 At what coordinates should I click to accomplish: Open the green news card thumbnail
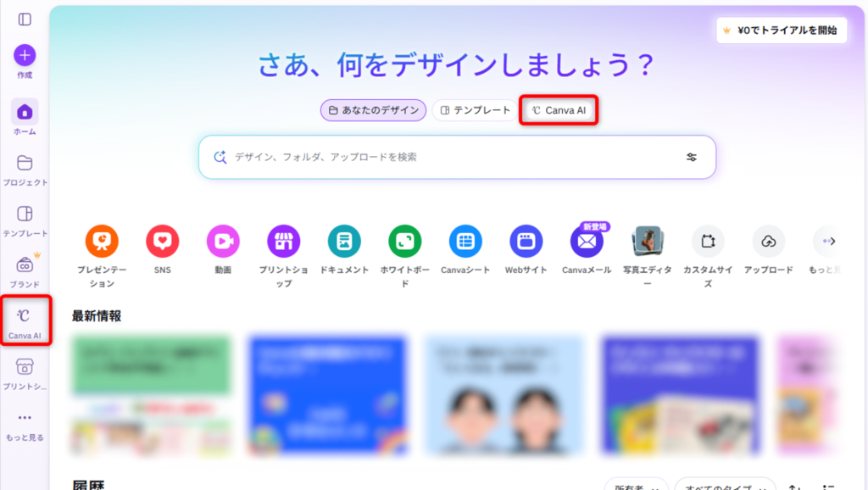[x=152, y=395]
